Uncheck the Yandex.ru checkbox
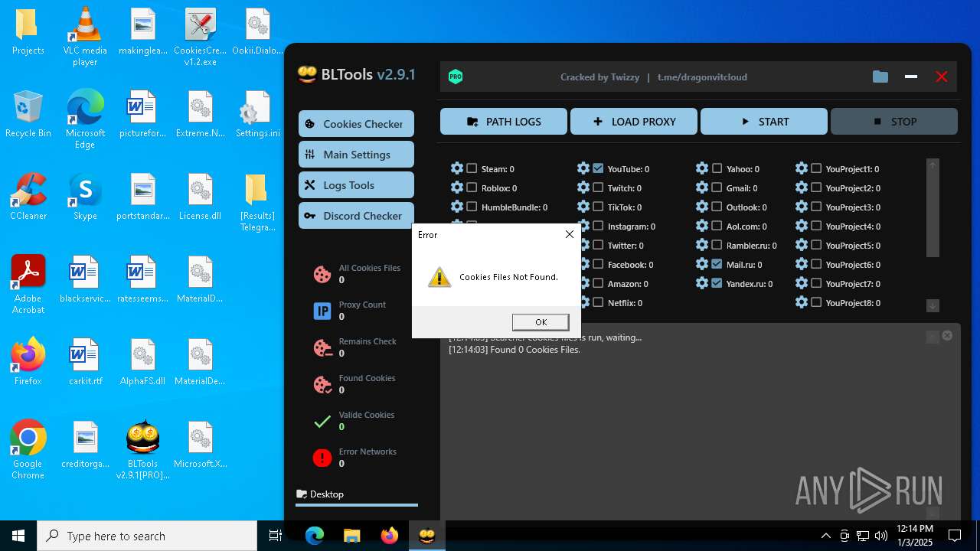980x551 pixels. 717,283
